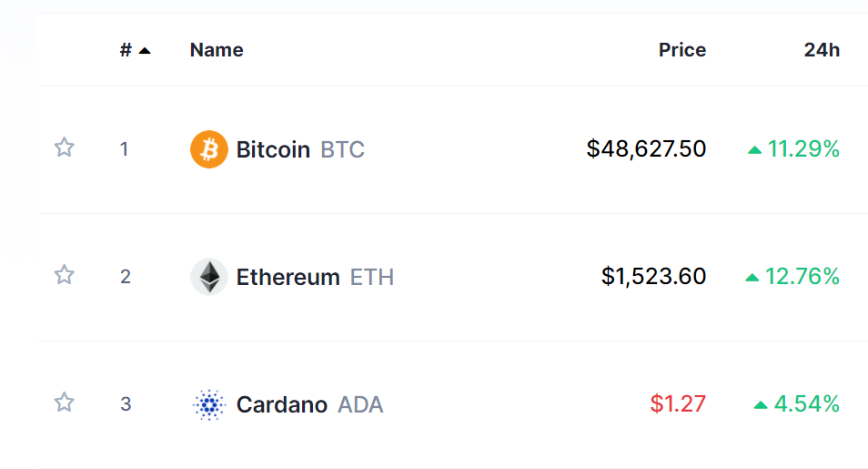Open the Bitcoin coin page link
This screenshot has width=868, height=469.
pos(273,149)
